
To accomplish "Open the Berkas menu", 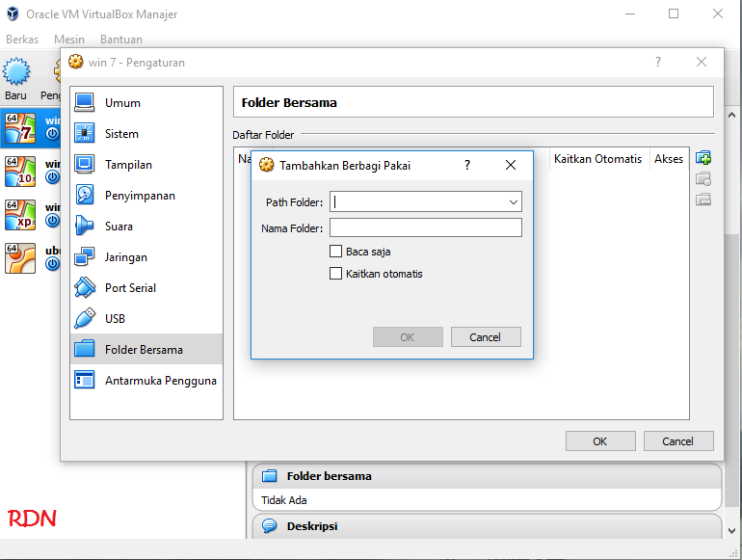I will [22, 40].
